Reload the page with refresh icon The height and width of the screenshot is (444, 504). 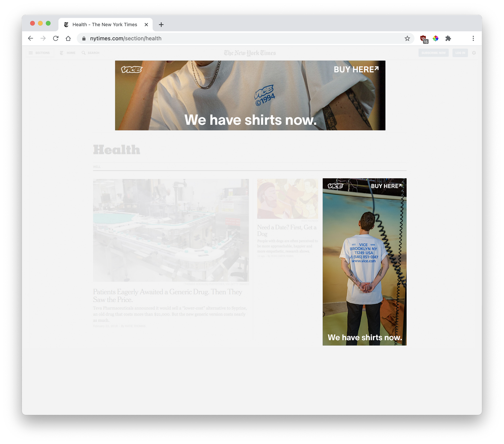click(56, 38)
